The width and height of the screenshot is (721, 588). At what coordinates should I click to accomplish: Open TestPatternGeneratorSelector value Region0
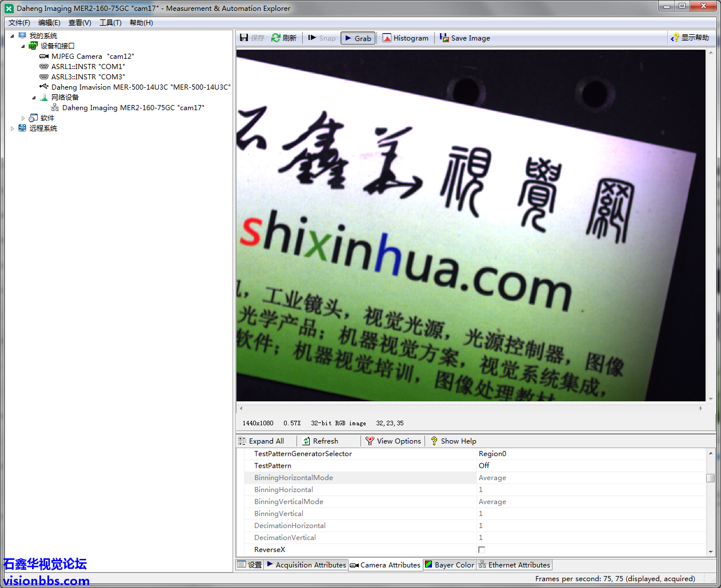coord(591,454)
